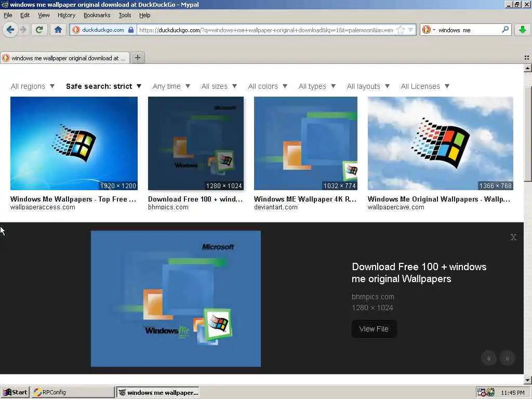Click the large Windows Me preview image
532x399 pixels.
click(x=176, y=299)
